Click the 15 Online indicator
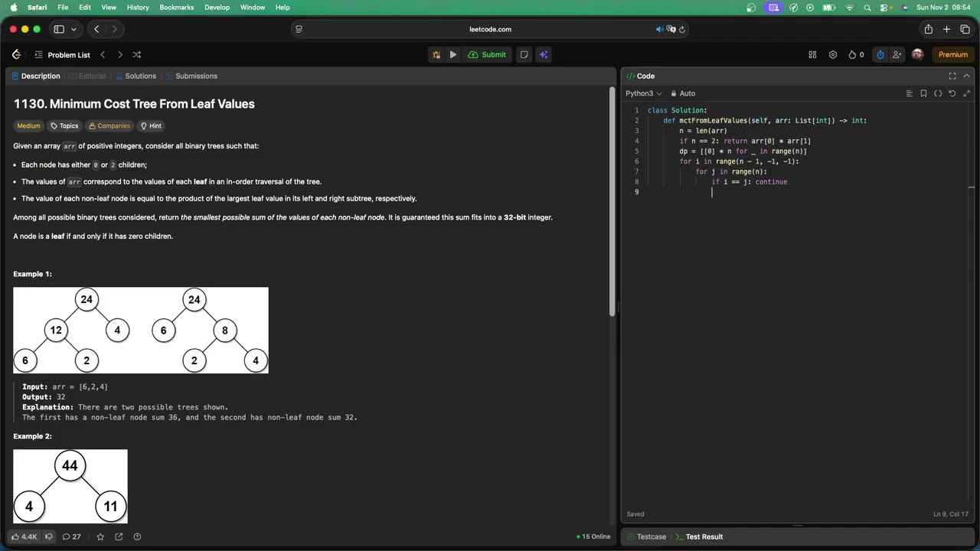 coord(593,536)
